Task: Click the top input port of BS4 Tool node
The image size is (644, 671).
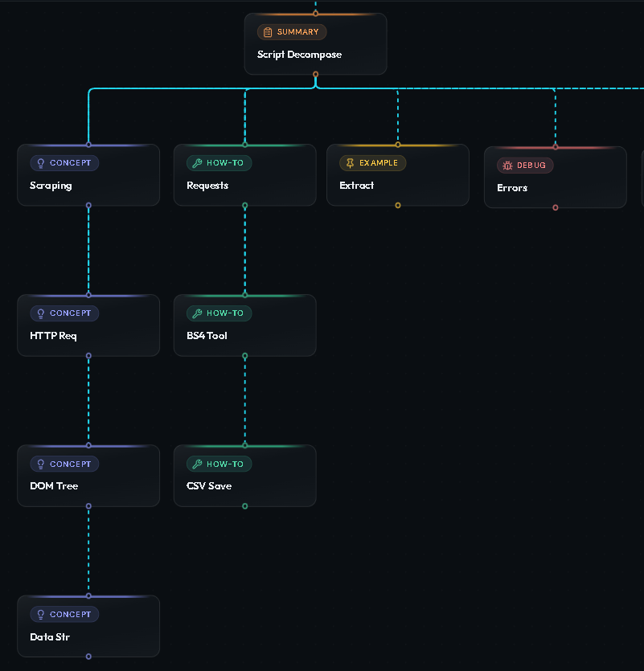Action: pyautogui.click(x=245, y=295)
